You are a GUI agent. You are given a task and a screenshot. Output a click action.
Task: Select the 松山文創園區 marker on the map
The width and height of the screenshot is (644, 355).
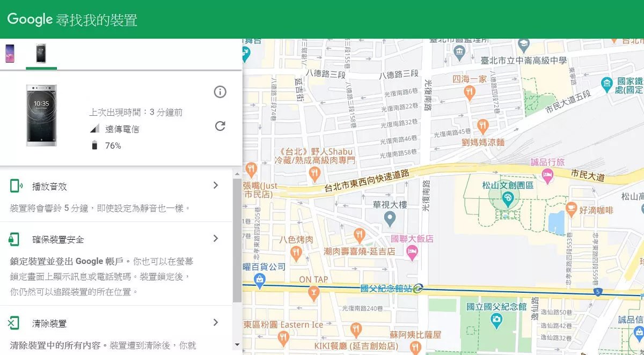(x=508, y=199)
